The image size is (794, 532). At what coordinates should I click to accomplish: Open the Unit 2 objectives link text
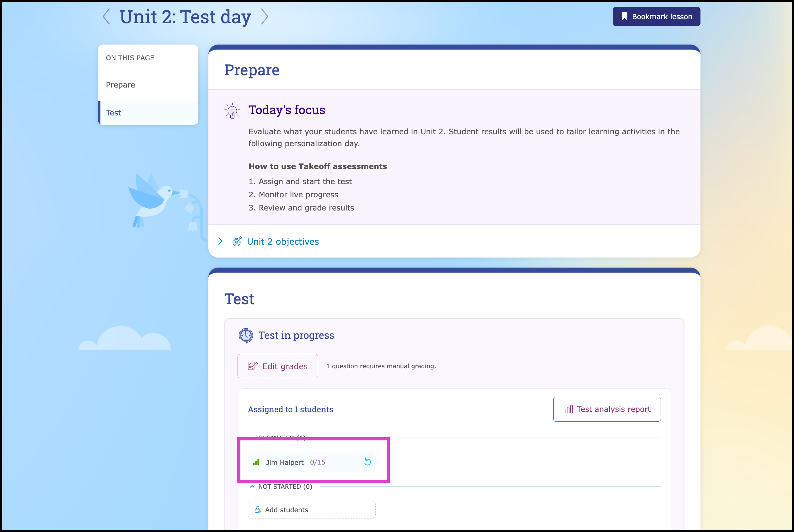click(283, 242)
